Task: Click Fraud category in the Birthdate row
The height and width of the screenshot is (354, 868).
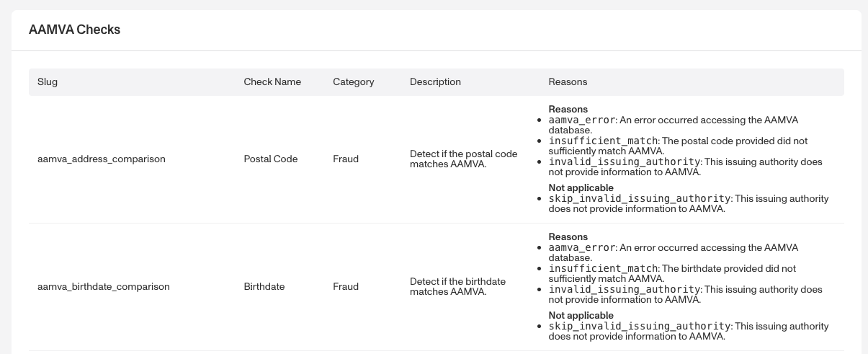Action: point(346,287)
